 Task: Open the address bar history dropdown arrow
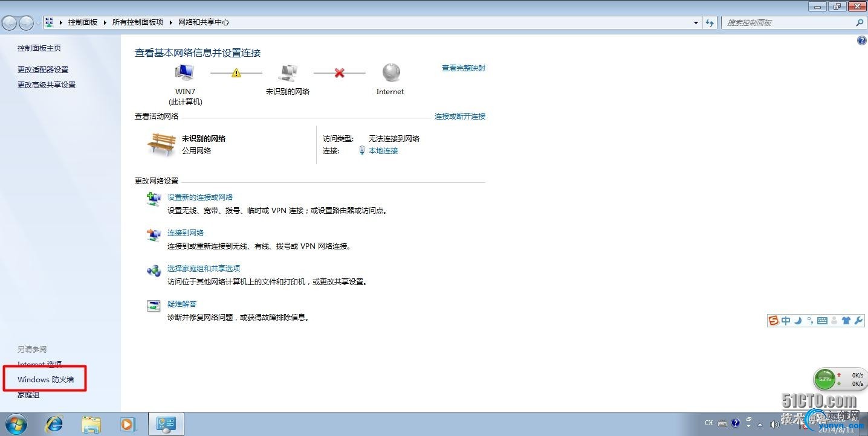pyautogui.click(x=696, y=23)
